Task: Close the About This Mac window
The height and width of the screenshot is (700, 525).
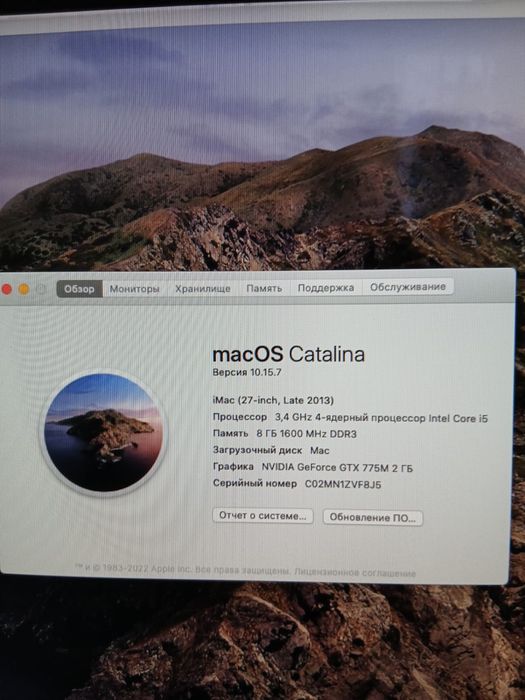Action: coord(7,289)
